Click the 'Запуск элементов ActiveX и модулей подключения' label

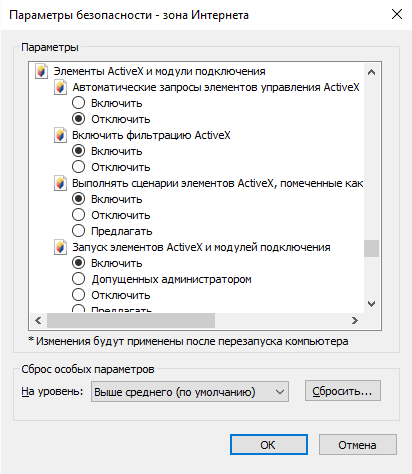(201, 247)
